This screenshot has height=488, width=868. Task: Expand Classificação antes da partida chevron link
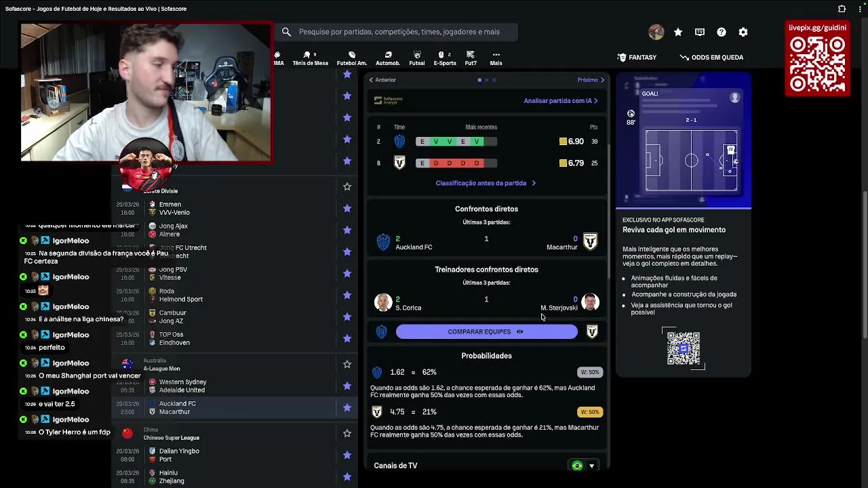coord(486,183)
